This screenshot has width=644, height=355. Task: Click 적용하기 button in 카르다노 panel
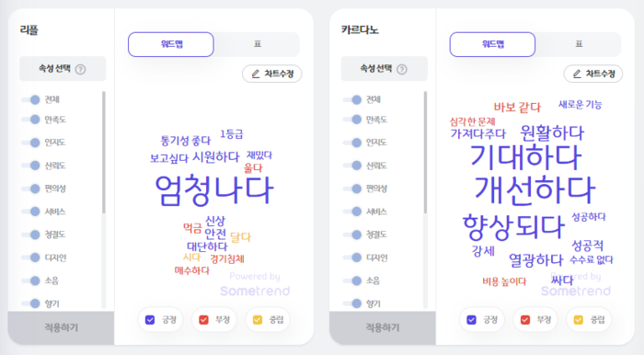tap(383, 327)
